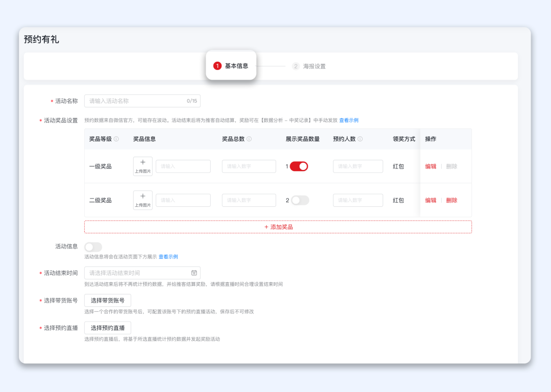Enable the 活动信息 switch
Screen dimensions: 551x392
[x=93, y=247]
